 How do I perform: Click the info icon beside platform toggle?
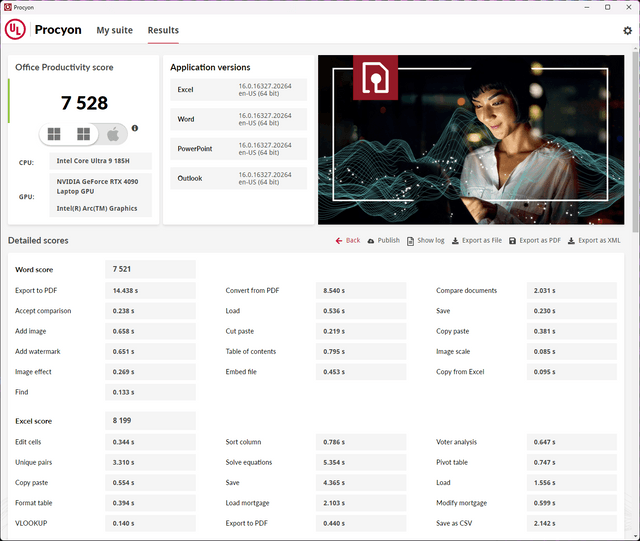[x=135, y=128]
